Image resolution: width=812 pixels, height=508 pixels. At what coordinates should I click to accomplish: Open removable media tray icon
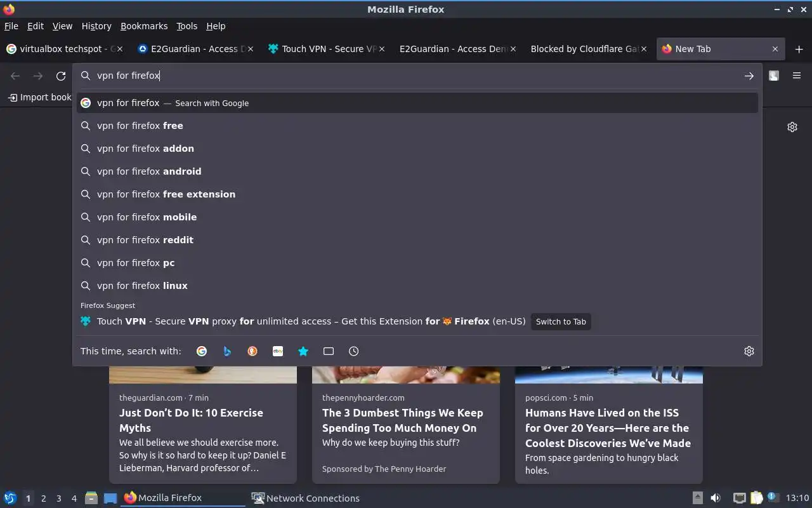[697, 498]
